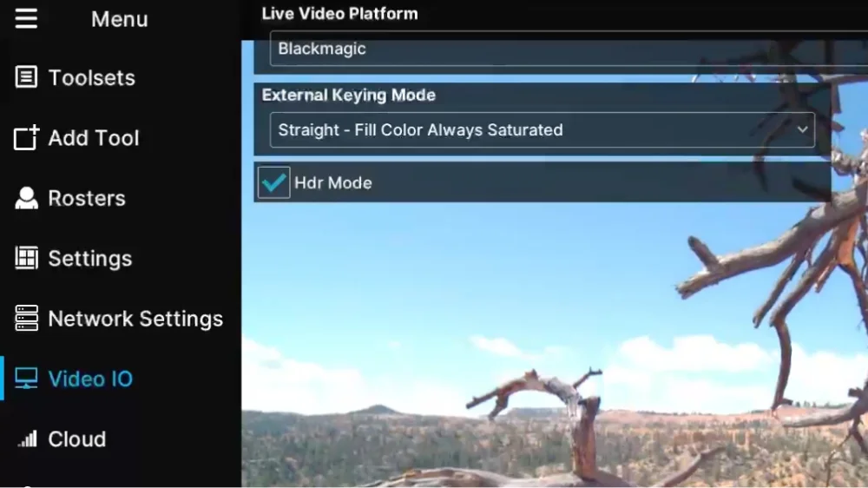
Task: Click the Rosters person icon
Action: pyautogui.click(x=27, y=198)
